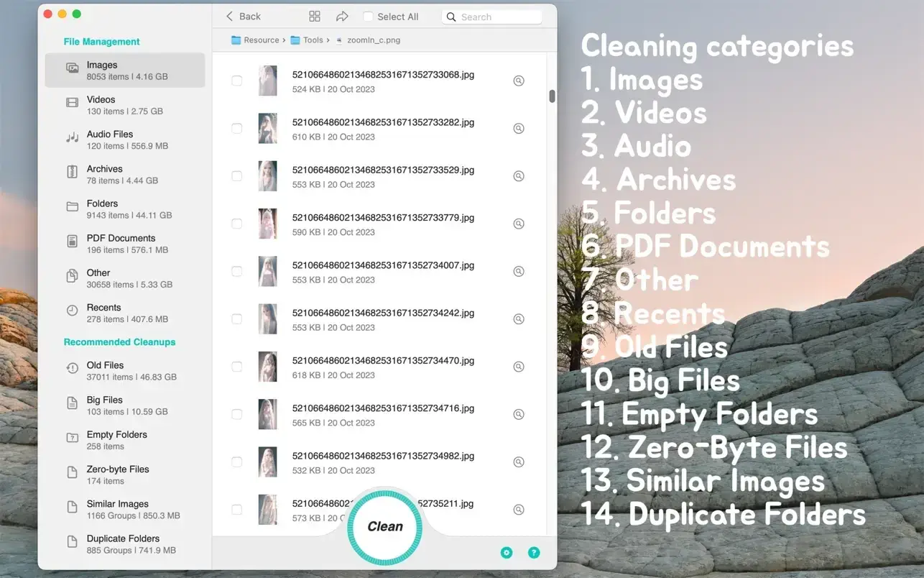Screen dimensions: 924x578
Task: Open preview magnifier for file ending 734470.jpg
Action: [519, 367]
